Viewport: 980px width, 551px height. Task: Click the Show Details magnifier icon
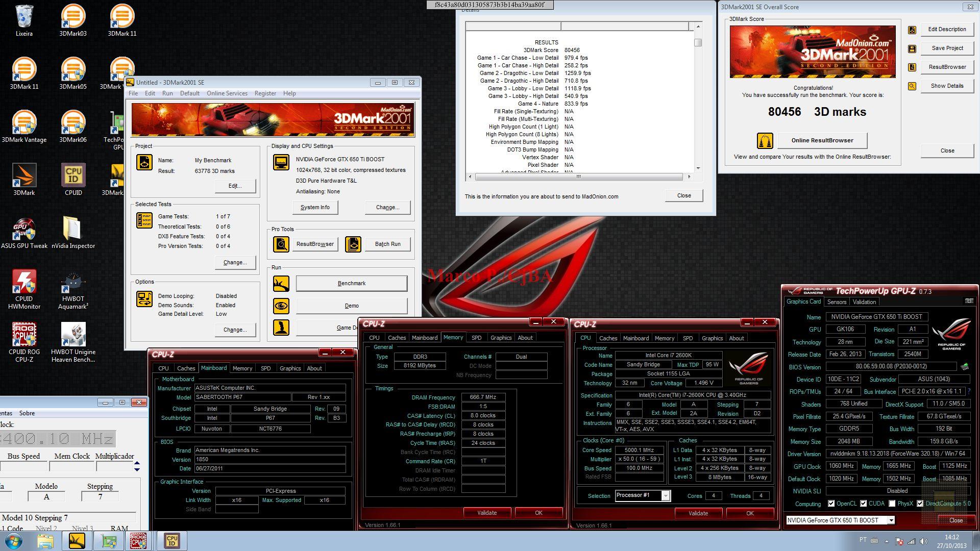click(912, 87)
